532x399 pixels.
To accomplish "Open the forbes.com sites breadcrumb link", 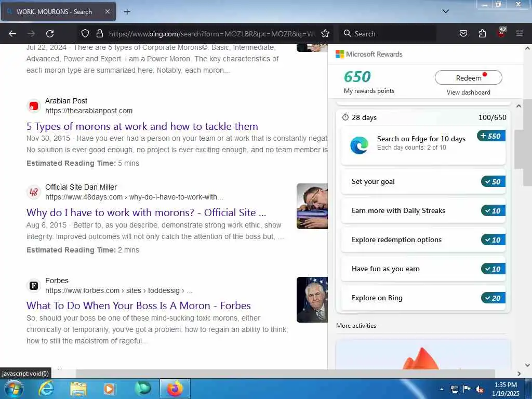I will pyautogui.click(x=119, y=291).
